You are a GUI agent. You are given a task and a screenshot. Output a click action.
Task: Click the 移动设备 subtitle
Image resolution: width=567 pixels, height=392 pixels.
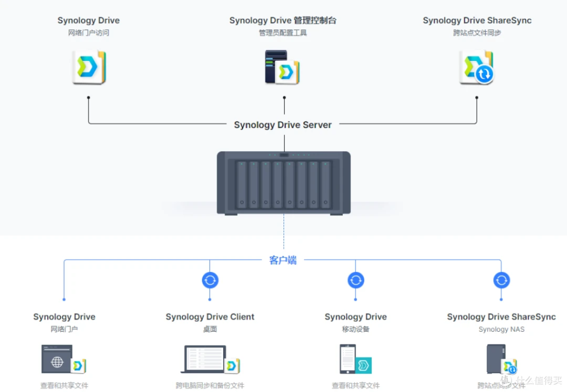(356, 329)
